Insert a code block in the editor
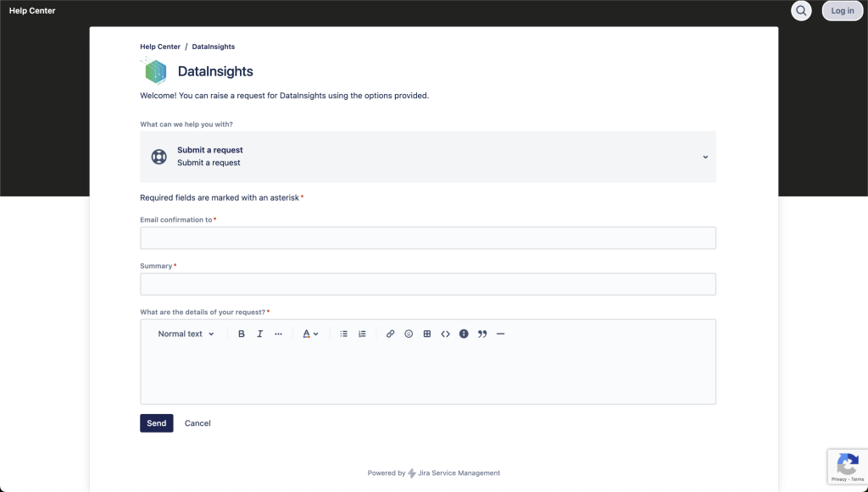 pos(445,334)
